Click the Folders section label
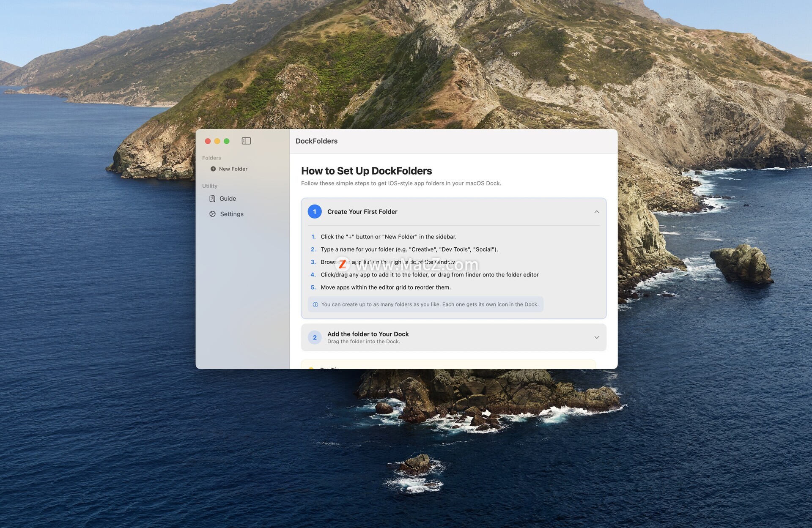 pyautogui.click(x=211, y=158)
